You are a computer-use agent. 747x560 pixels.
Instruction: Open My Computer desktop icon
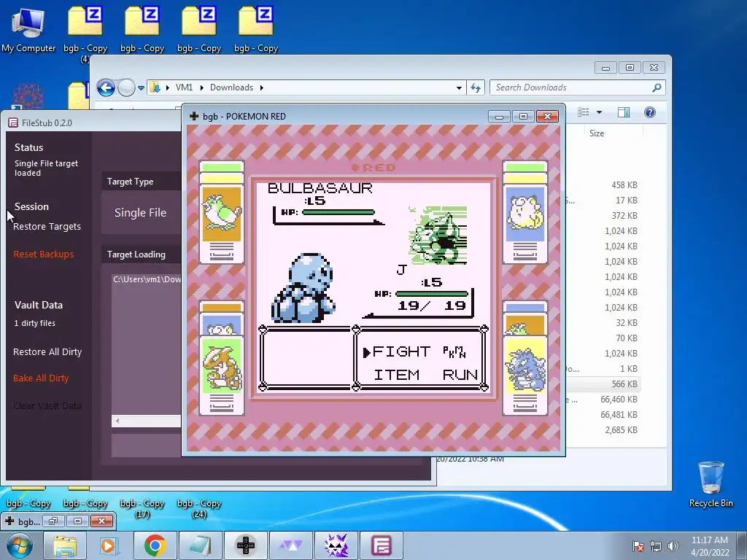click(x=28, y=28)
